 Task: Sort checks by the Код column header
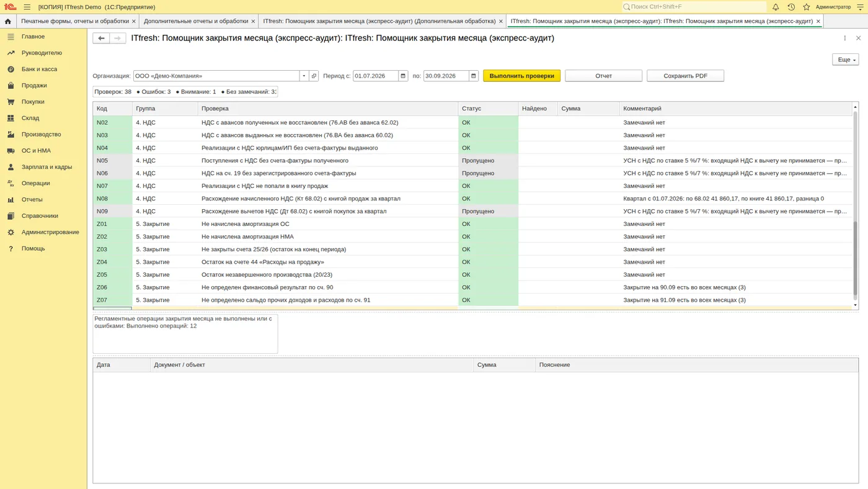pyautogui.click(x=113, y=109)
